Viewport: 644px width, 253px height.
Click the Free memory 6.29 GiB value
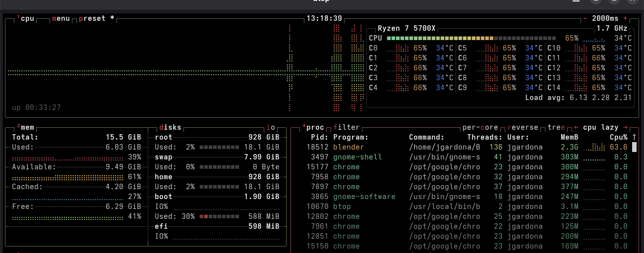pyautogui.click(x=123, y=206)
